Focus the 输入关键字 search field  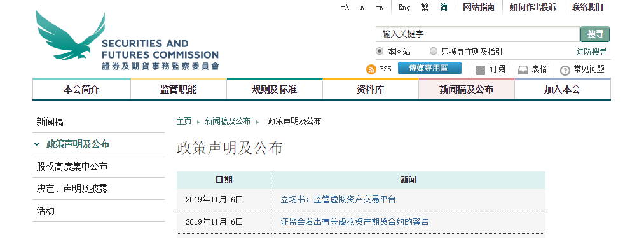477,34
